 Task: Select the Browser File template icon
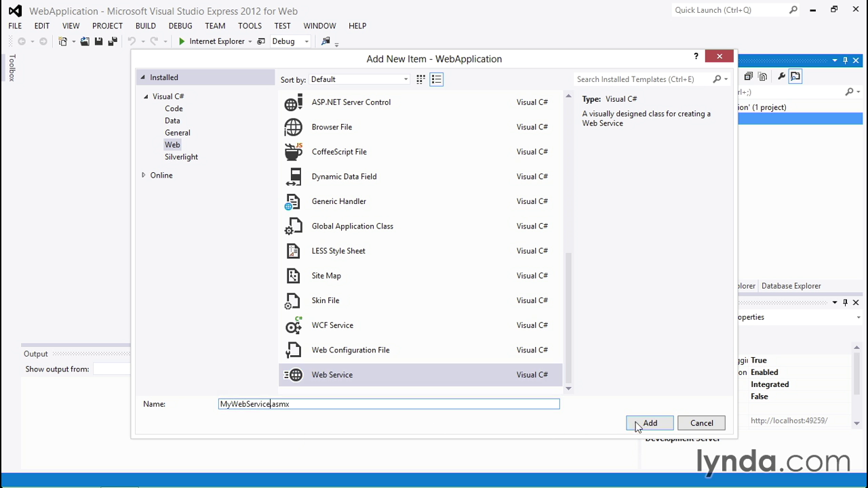293,127
